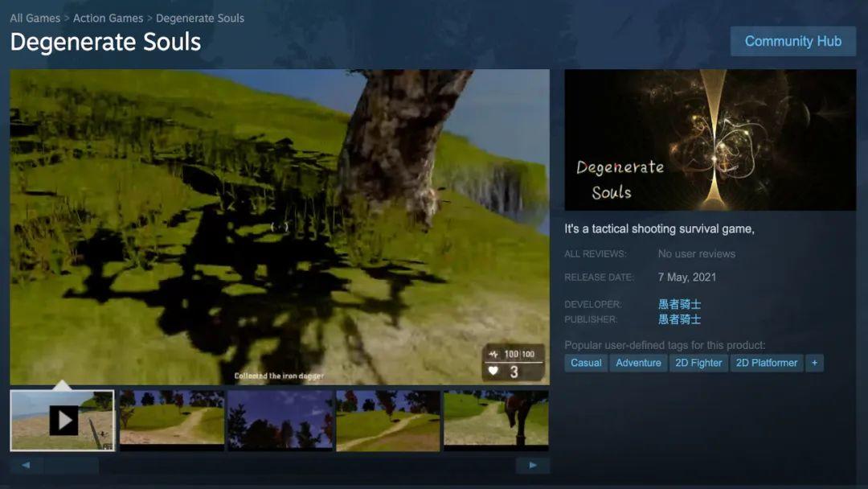The height and width of the screenshot is (489, 868).
Task: Open the Community Hub
Action: (x=792, y=41)
